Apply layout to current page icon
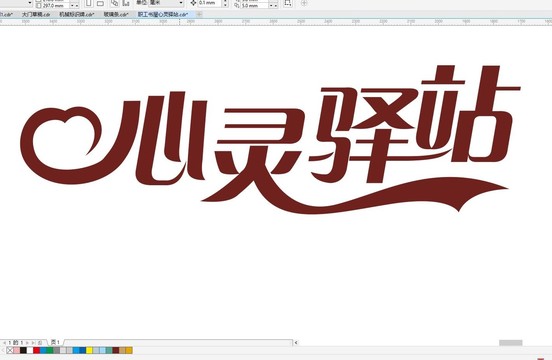Viewport: 552px width, 360px height. [x=125, y=3]
